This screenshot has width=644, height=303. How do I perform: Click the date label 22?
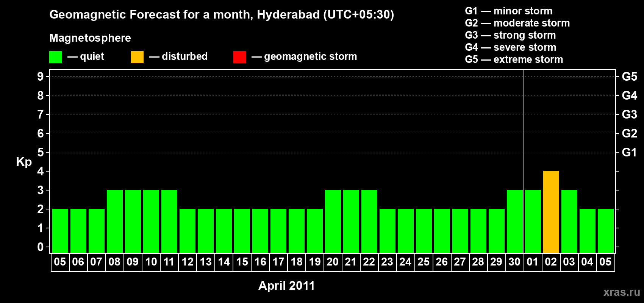pyautogui.click(x=369, y=262)
